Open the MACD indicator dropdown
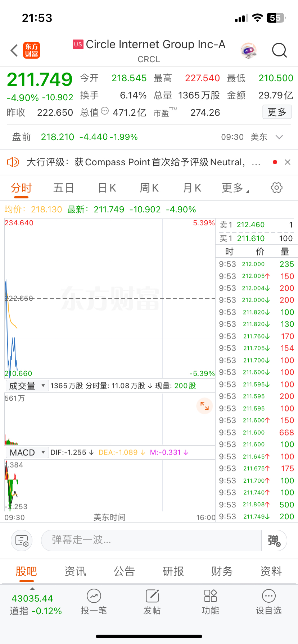Image resolution: width=298 pixels, height=644 pixels. (27, 452)
